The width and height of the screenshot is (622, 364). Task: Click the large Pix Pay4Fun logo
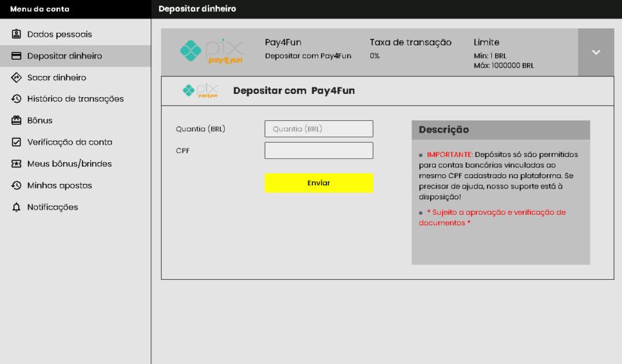[212, 51]
